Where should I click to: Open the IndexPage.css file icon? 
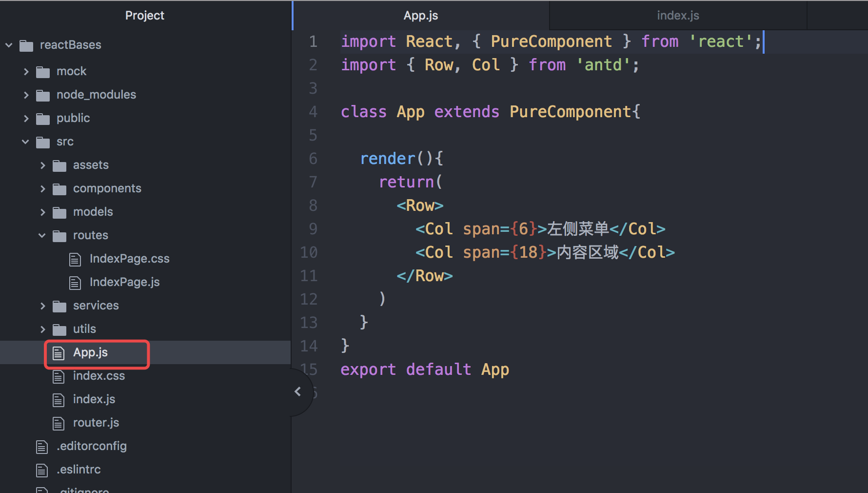coord(75,259)
